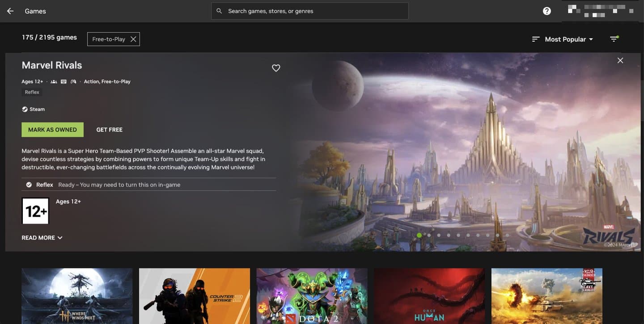The width and height of the screenshot is (644, 324).
Task: Expand the READ MORE section
Action: 42,238
